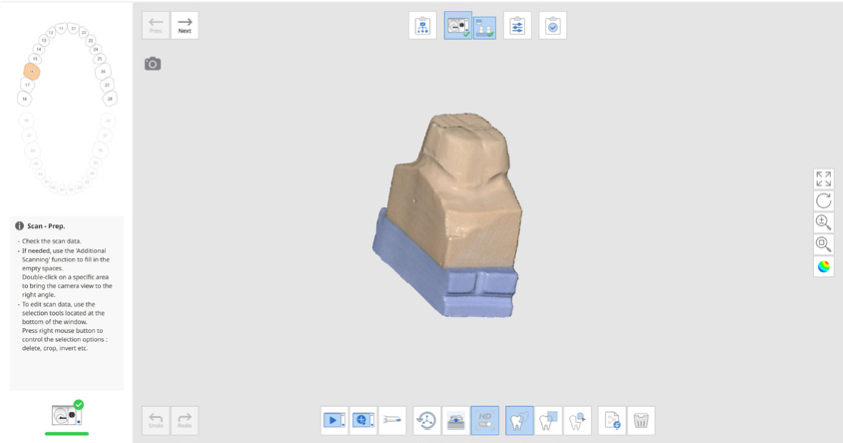Delete scan data with the trash bin icon
The height and width of the screenshot is (443, 843).
(x=641, y=420)
